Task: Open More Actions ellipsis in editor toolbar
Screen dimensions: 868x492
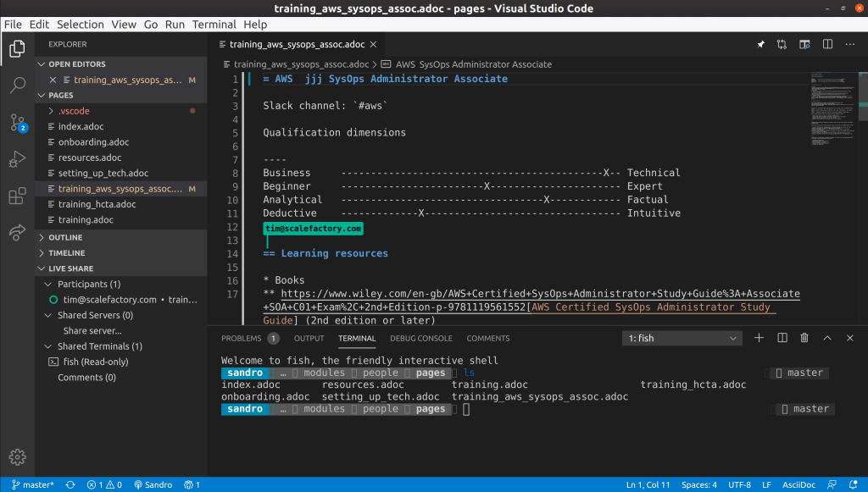Action: click(x=849, y=44)
